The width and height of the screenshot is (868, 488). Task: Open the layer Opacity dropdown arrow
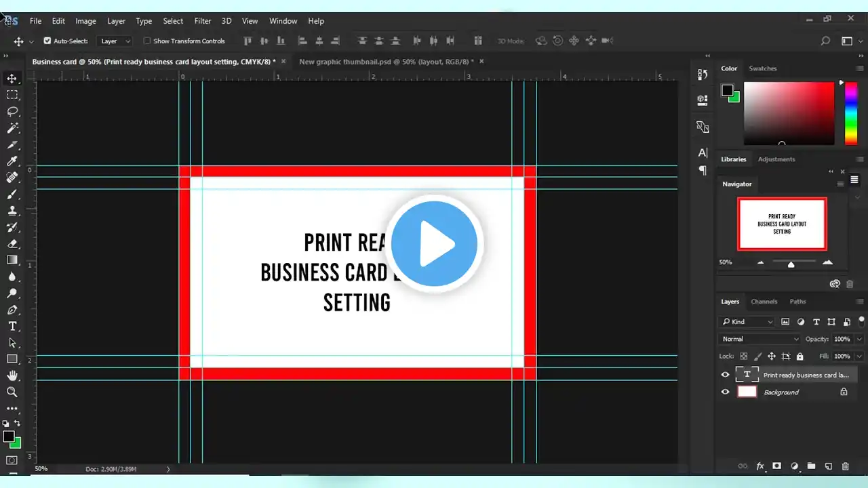click(859, 339)
